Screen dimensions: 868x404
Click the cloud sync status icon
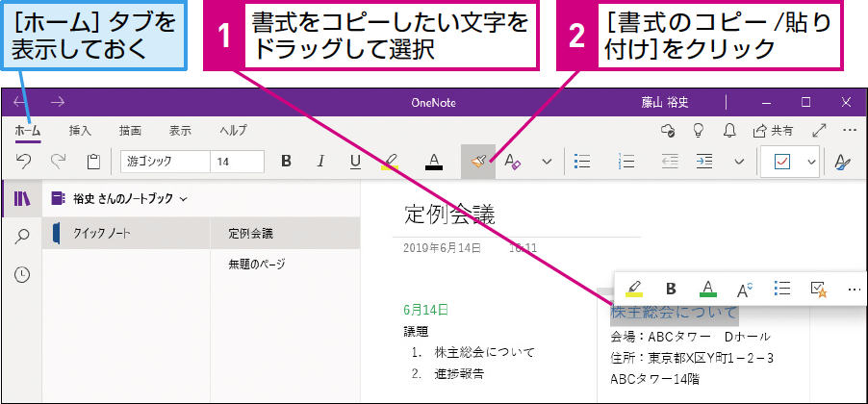[x=668, y=131]
